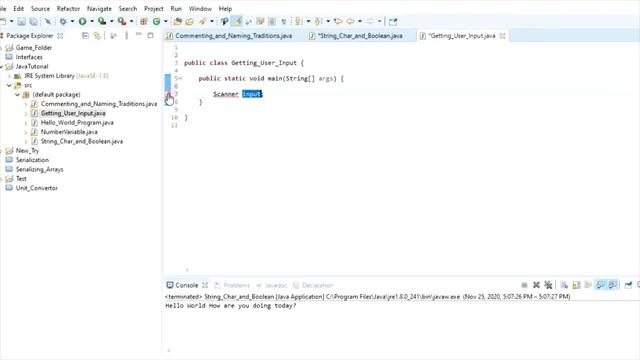Click 'Scanner' word in editor code
The width and height of the screenshot is (640, 360).
pos(226,94)
